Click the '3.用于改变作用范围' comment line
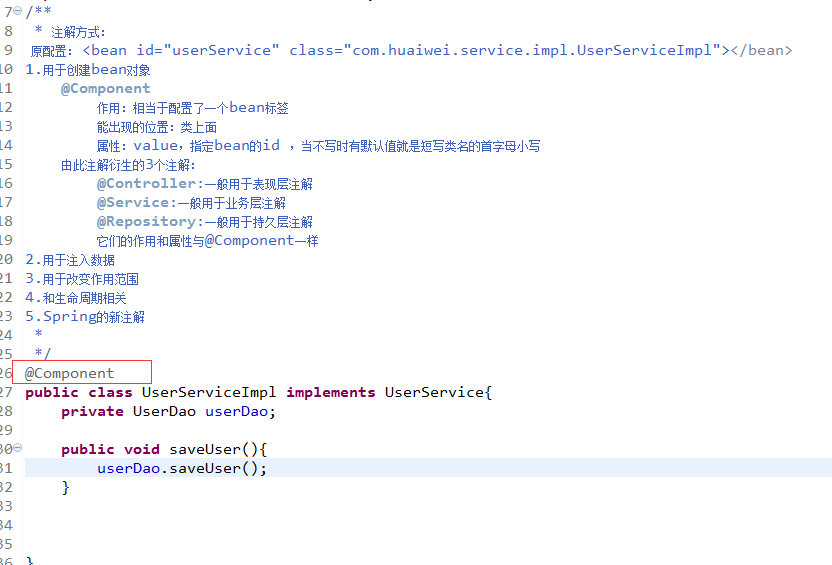832x565 pixels. 82,279
